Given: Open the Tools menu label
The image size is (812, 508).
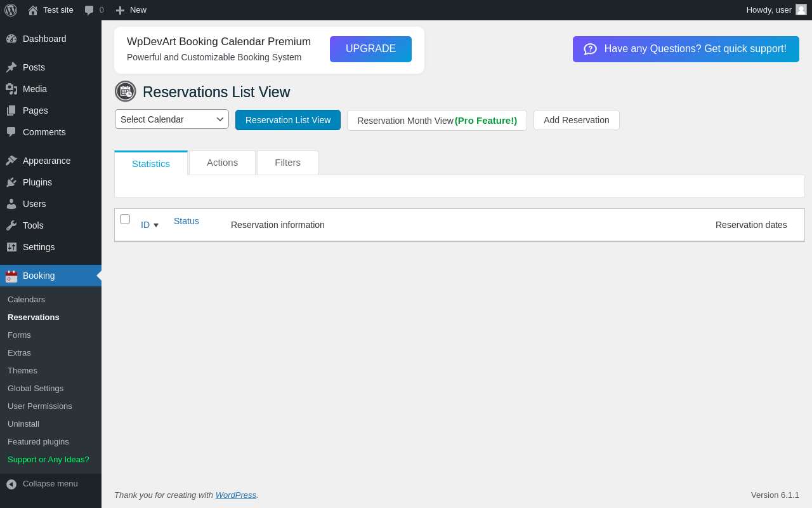Looking at the screenshot, I should click(x=33, y=225).
